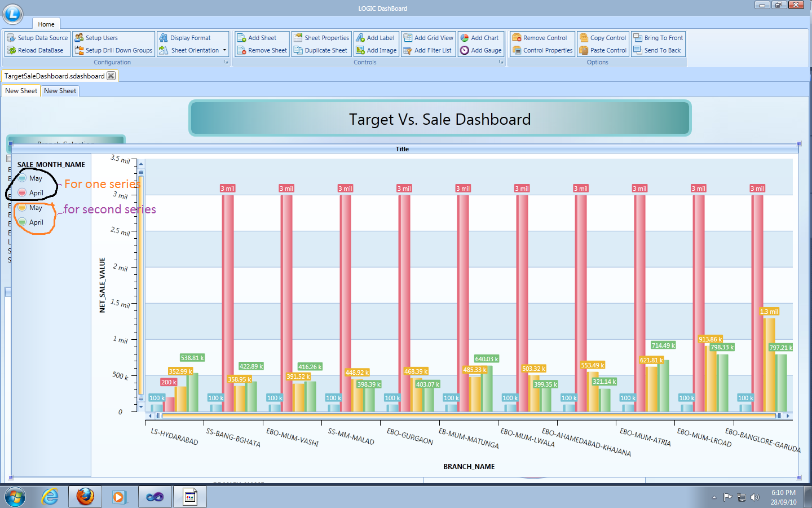Click the Remove Sheet tool
Viewport: 812px width, 508px height.
[x=262, y=50]
